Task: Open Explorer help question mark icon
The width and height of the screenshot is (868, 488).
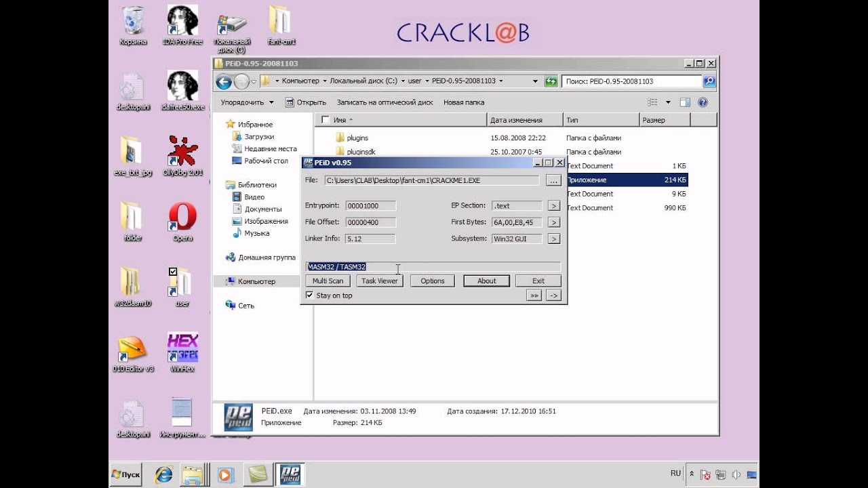Action: point(703,102)
